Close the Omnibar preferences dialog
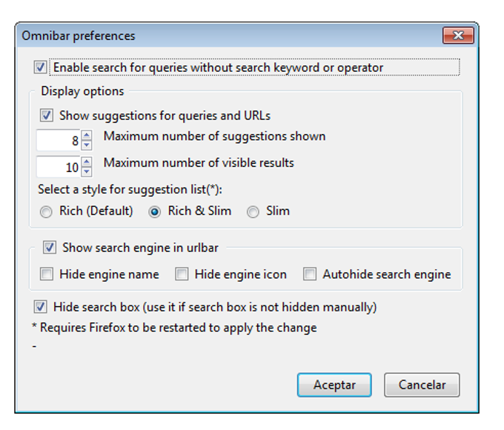504x430 pixels. pos(458,36)
